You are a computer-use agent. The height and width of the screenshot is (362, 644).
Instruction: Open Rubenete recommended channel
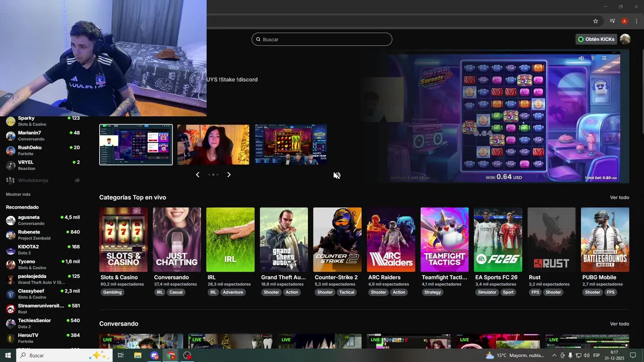(x=43, y=235)
